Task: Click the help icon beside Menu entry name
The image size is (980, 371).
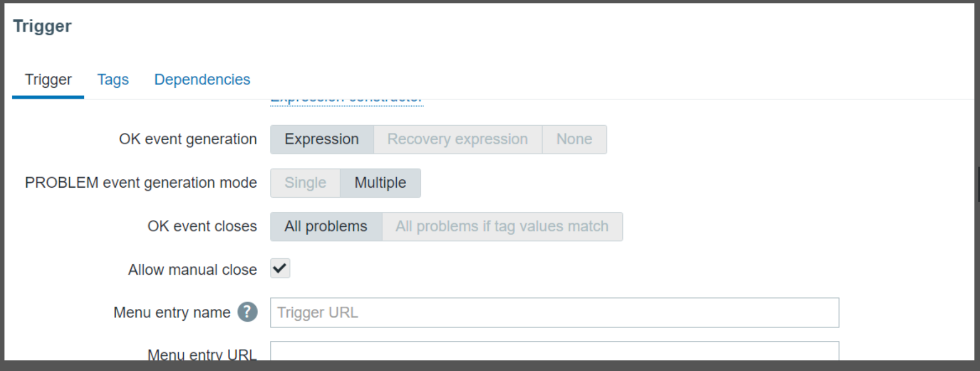Action: [x=248, y=312]
